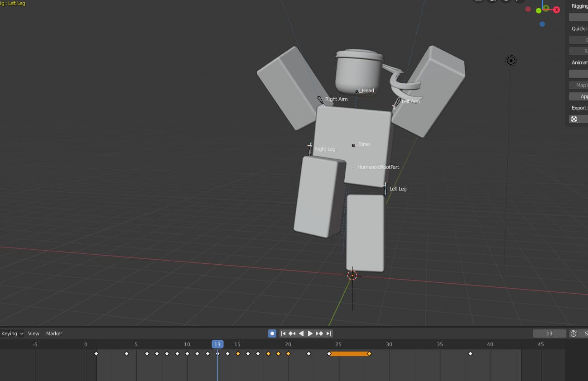This screenshot has width=588, height=381.
Task: Select the keyframe diamond at frame 6
Action: pos(147,353)
